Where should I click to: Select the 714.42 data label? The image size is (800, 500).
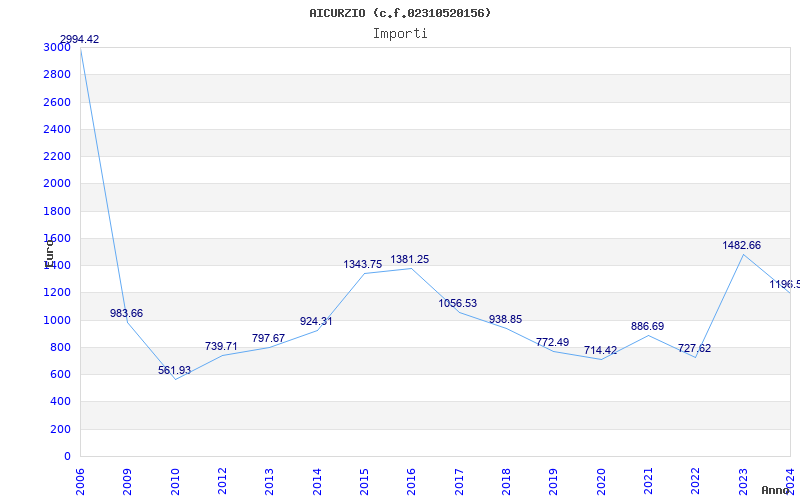coord(601,351)
